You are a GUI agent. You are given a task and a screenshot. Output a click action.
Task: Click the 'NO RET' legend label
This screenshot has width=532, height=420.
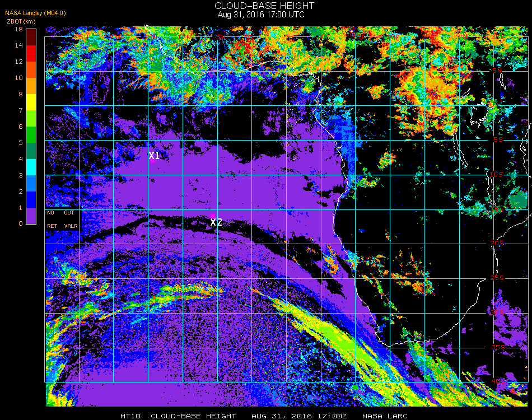(x=52, y=219)
